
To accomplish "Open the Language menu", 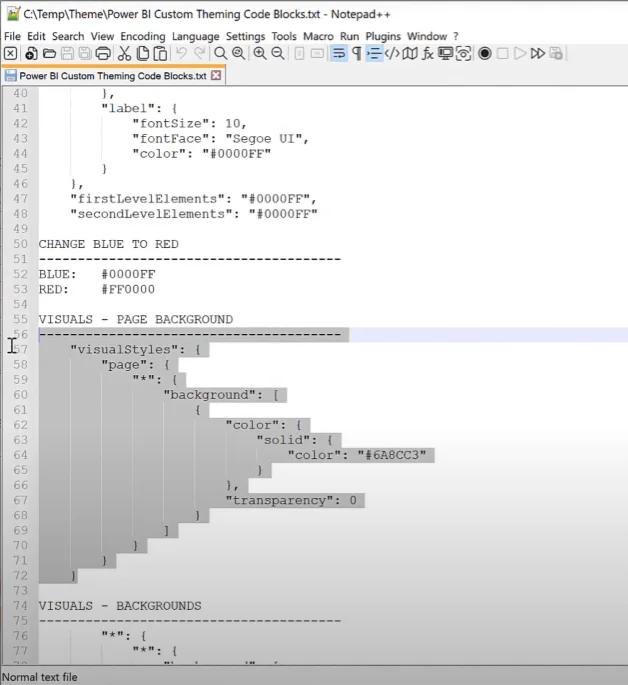I will 196,36.
